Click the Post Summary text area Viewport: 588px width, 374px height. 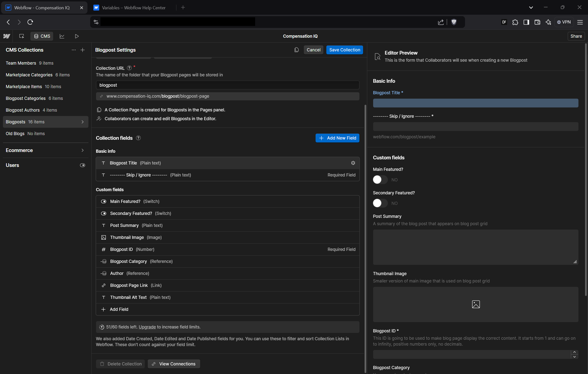(476, 247)
